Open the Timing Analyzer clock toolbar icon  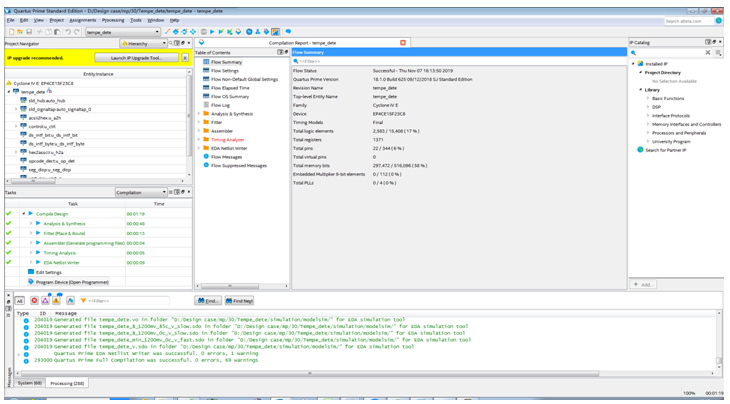(249, 32)
